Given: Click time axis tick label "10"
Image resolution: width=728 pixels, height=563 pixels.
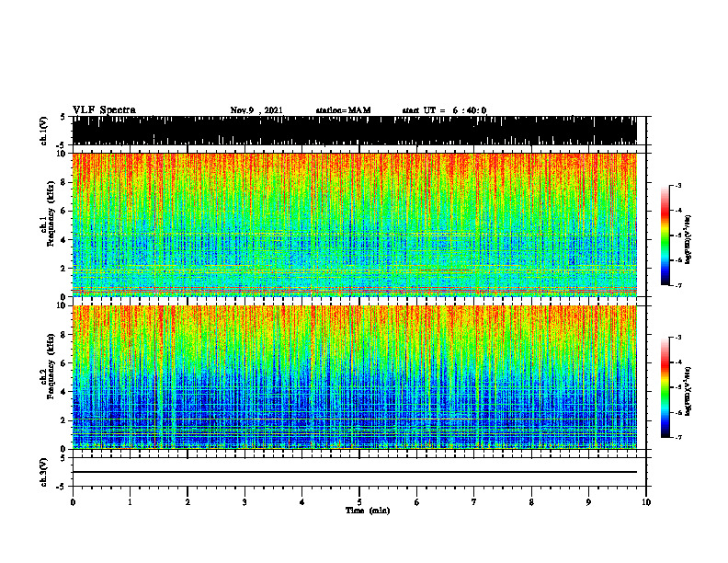Looking at the screenshot, I should [x=646, y=502].
